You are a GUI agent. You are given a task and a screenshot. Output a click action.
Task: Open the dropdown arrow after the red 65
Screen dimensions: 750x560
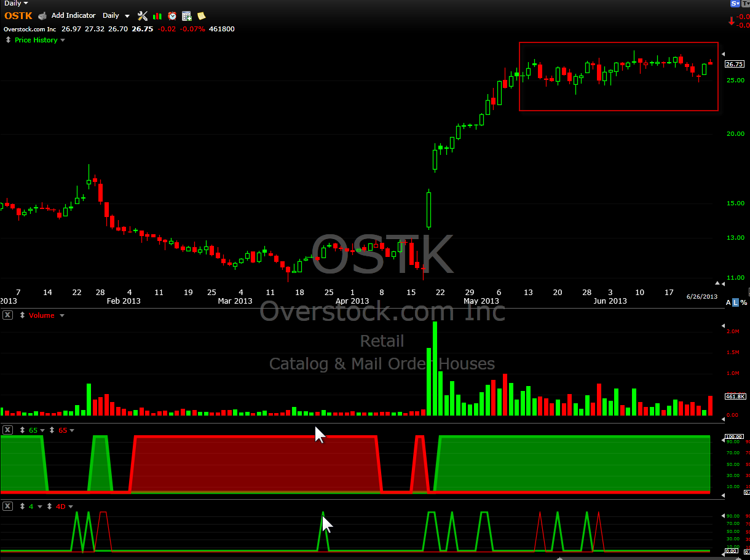coord(71,430)
